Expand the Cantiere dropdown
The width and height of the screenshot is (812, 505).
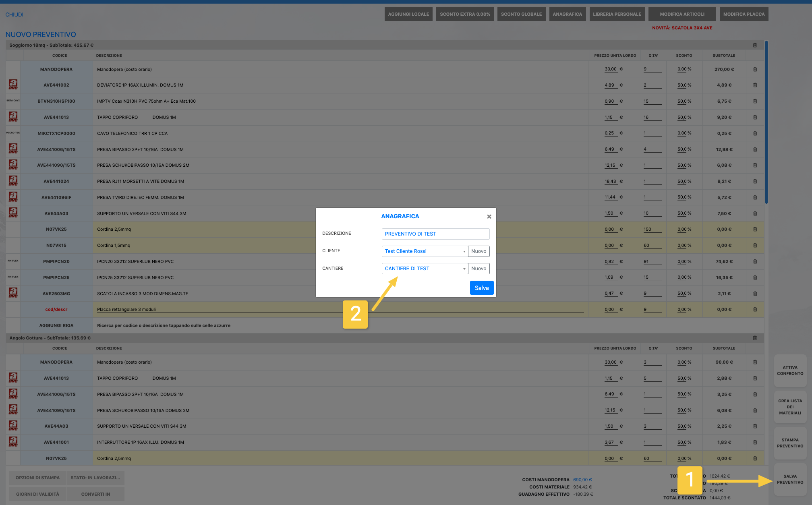[x=425, y=269]
